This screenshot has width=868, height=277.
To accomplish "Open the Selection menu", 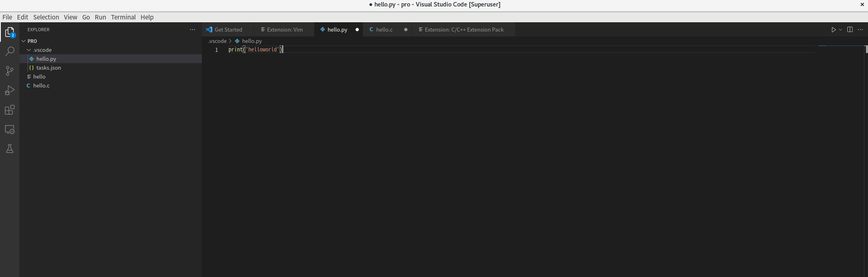I will tap(46, 17).
